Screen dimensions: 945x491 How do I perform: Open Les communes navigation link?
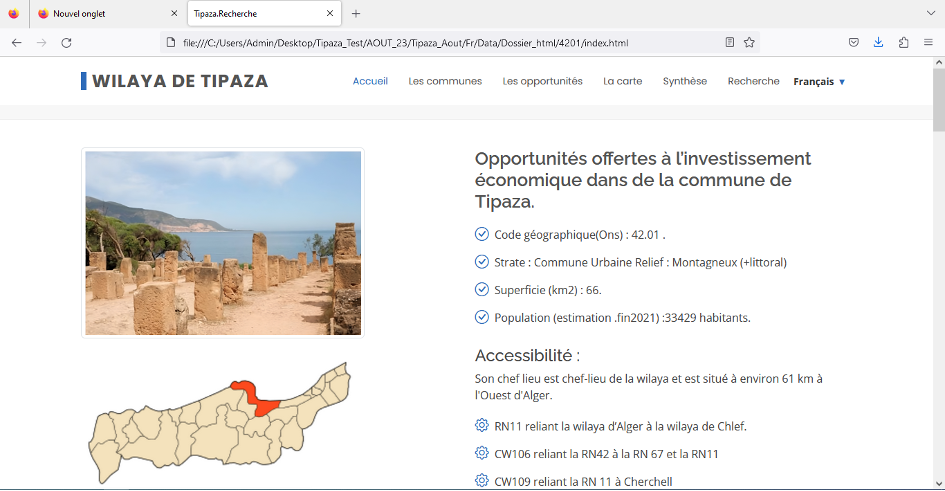click(445, 81)
